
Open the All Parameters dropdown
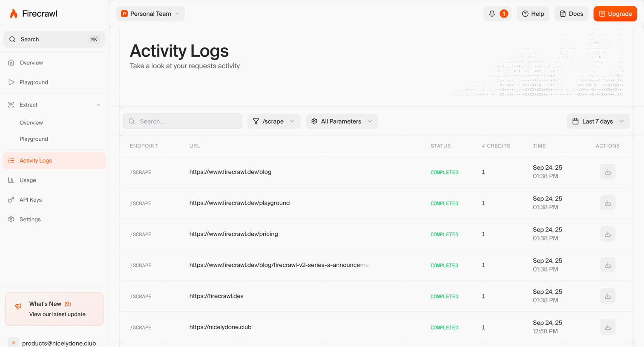click(x=342, y=121)
